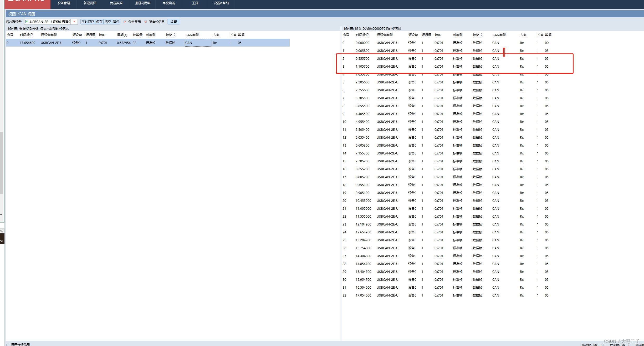Open the 新建视图 menu
The height and width of the screenshot is (346, 644).
click(x=90, y=3)
